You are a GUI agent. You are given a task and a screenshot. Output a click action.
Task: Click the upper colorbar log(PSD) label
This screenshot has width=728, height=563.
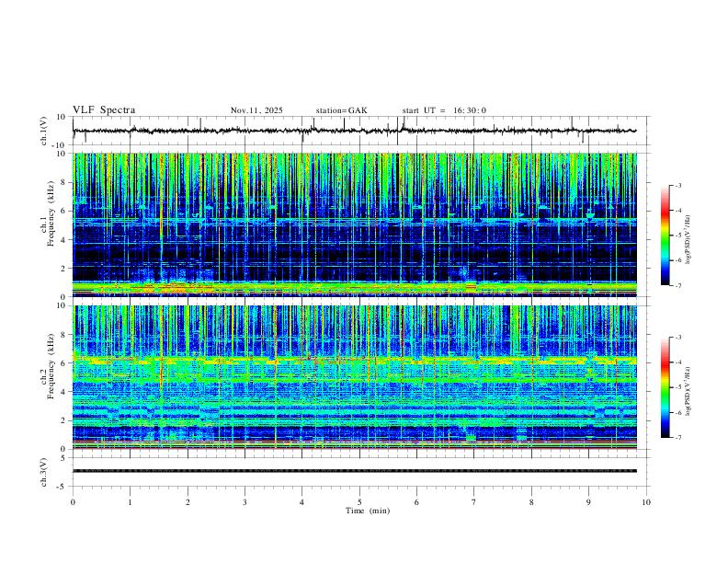(x=688, y=240)
